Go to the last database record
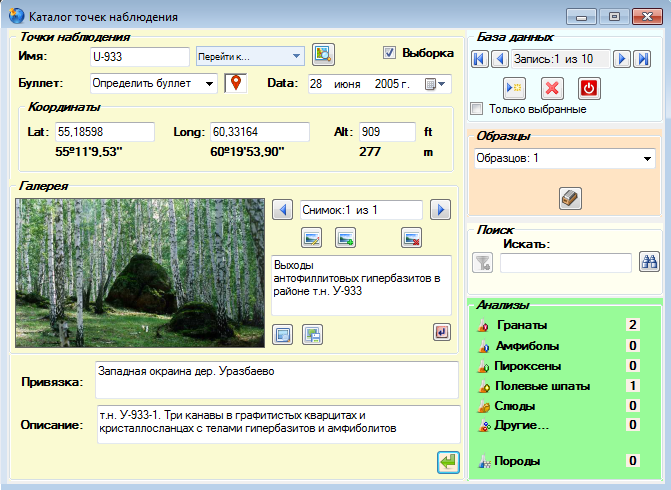This screenshot has height=490, width=671. click(642, 59)
